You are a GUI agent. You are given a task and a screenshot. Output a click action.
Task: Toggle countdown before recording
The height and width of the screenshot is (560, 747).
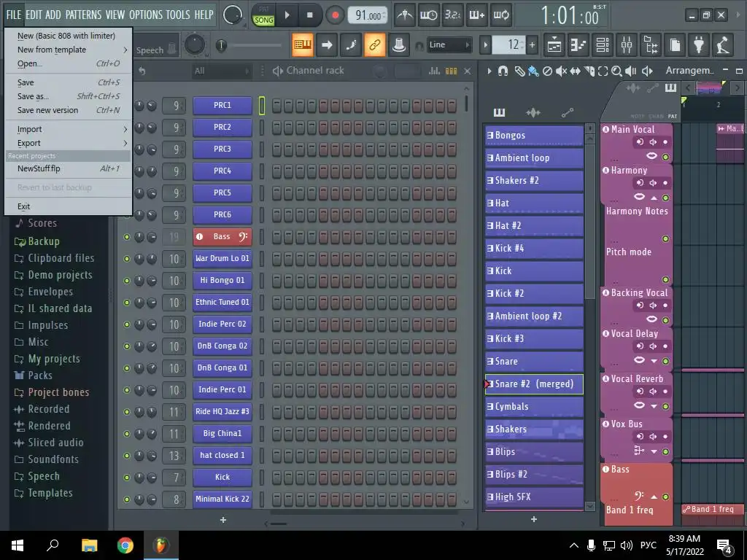coord(452,15)
